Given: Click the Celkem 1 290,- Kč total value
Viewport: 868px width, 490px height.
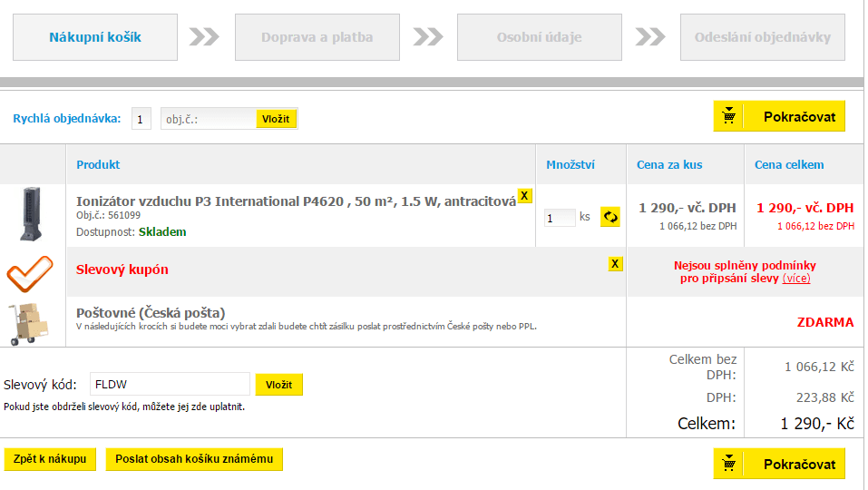Looking at the screenshot, I should point(817,424).
